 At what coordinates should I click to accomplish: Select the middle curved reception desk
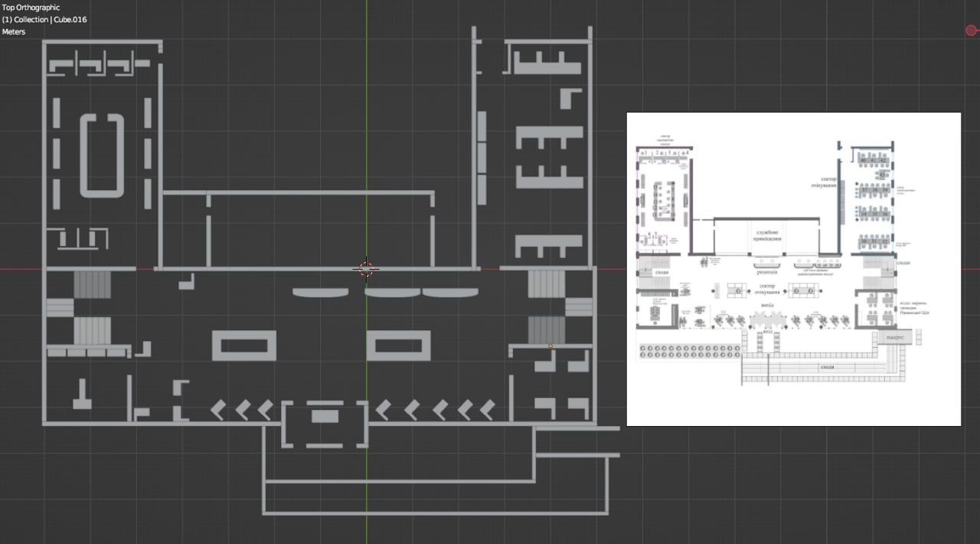point(393,293)
